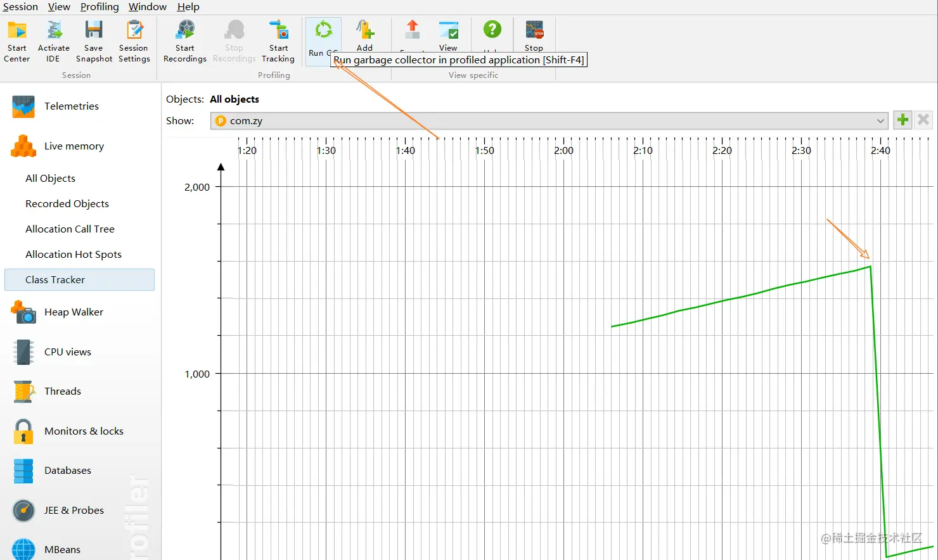Open the Start Center
Viewport: 938px width, 560px height.
coord(17,42)
